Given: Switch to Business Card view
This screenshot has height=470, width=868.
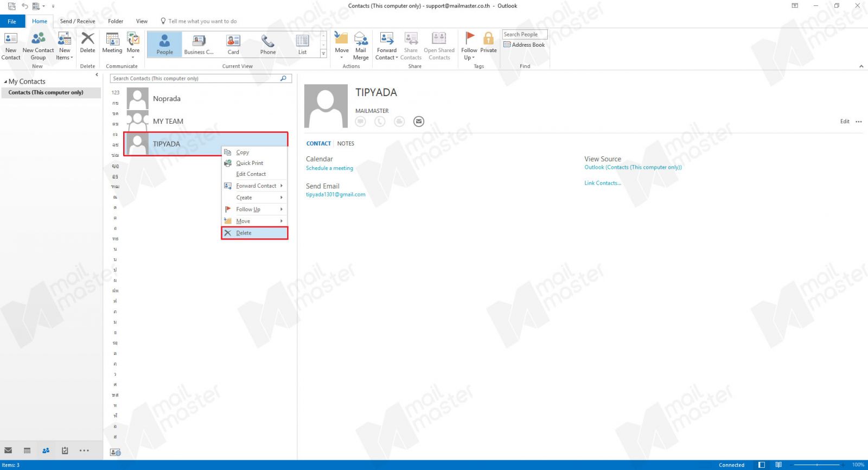Looking at the screenshot, I should [199, 44].
